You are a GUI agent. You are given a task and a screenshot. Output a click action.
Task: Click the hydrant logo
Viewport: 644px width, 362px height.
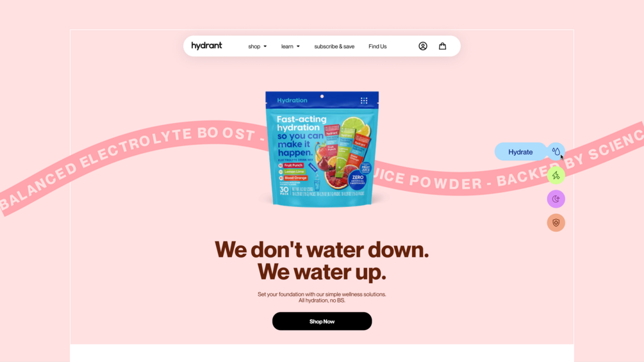point(206,45)
